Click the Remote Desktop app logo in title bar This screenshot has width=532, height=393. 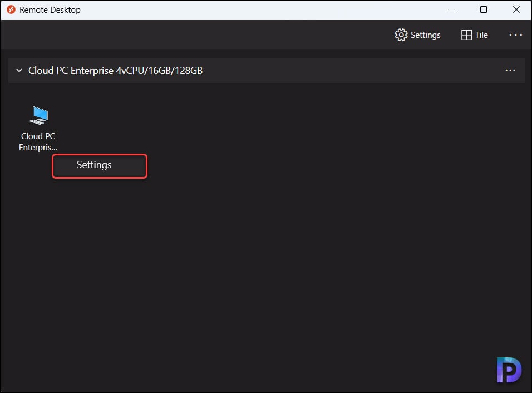(11, 9)
